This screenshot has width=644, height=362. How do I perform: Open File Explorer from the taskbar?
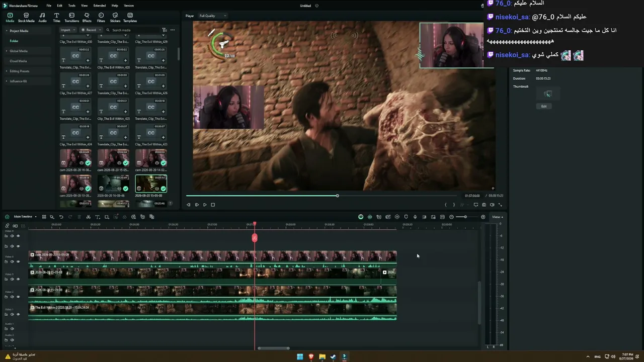point(322,357)
